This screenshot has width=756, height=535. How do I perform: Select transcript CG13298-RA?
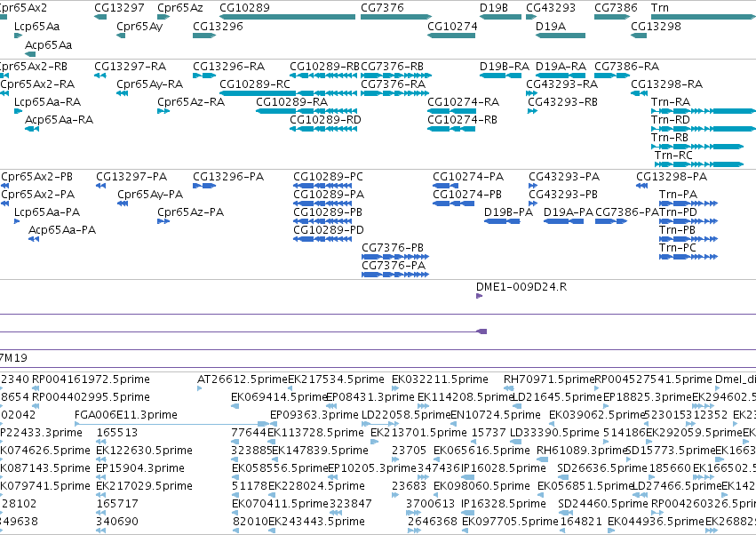[640, 93]
